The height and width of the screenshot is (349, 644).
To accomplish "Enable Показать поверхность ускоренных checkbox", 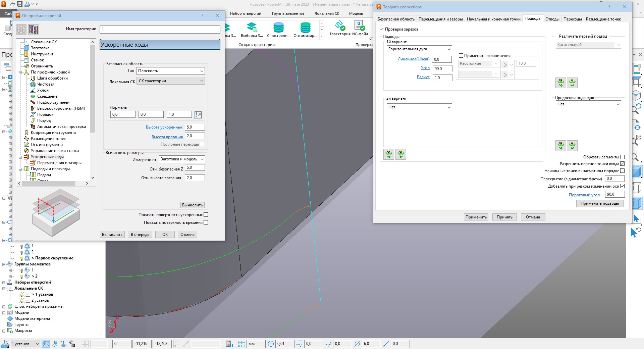I will (206, 215).
